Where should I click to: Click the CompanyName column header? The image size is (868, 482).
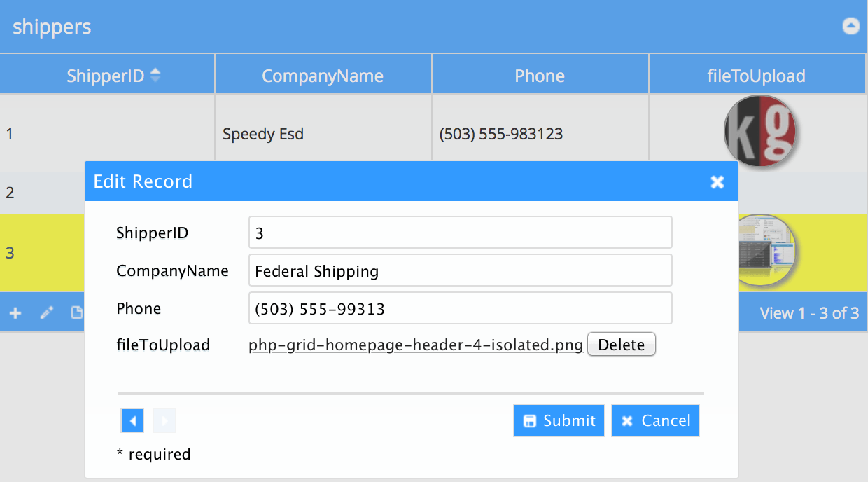coord(323,76)
